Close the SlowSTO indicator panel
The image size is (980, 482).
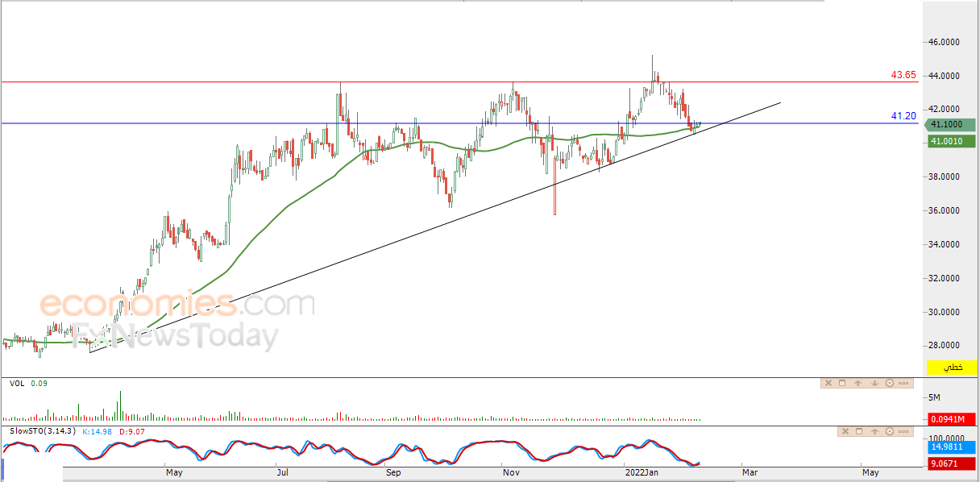click(845, 431)
